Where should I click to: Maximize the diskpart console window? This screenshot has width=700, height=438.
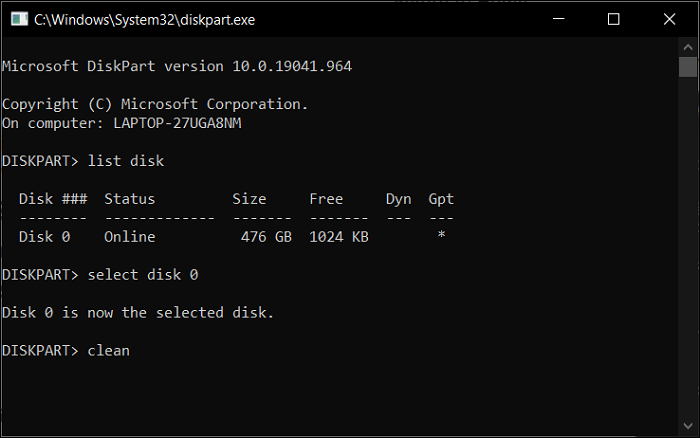pyautogui.click(x=614, y=18)
